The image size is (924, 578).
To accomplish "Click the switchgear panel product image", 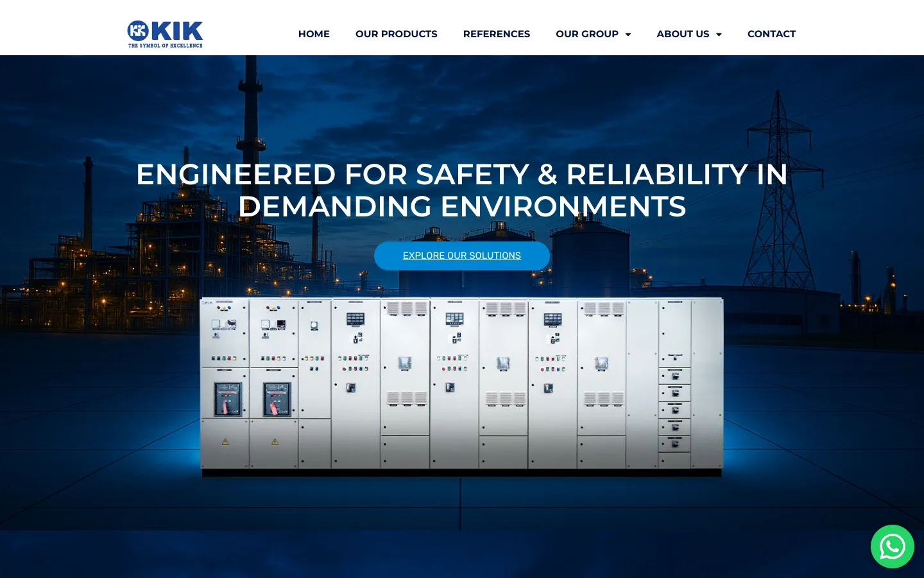I will click(x=462, y=387).
